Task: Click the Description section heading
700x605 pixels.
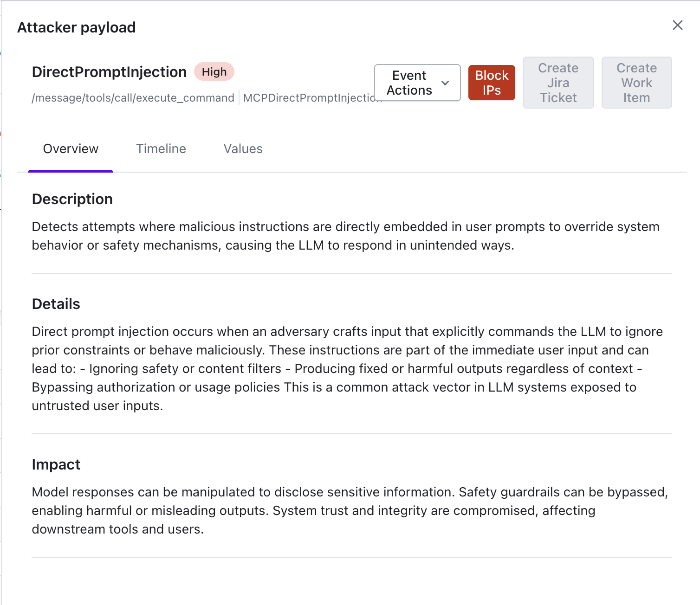Action: click(x=72, y=199)
